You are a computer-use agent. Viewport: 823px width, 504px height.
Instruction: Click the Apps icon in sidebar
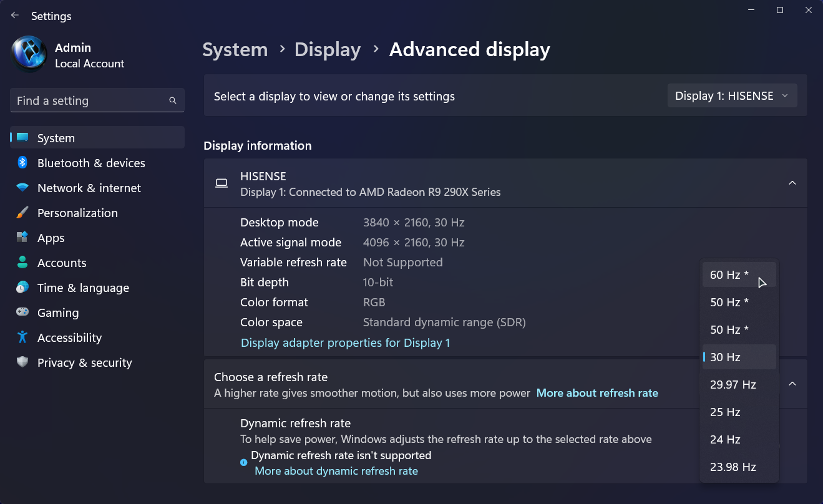pos(22,238)
